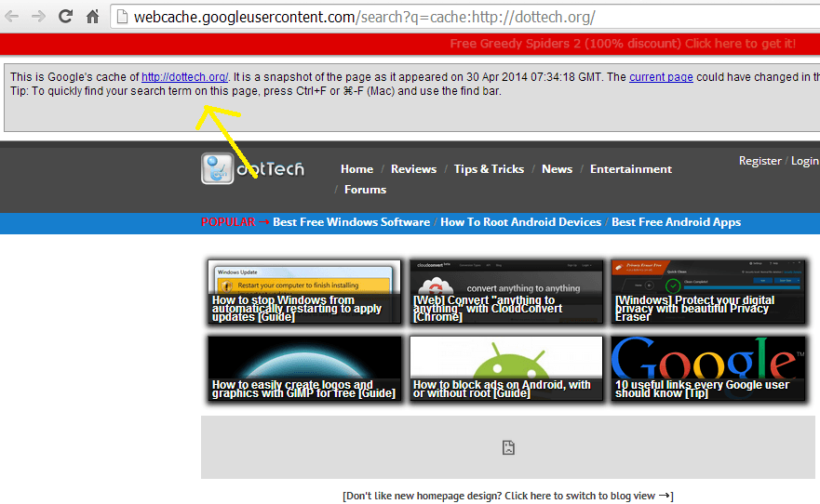Follow the 'current page' link

tap(661, 77)
